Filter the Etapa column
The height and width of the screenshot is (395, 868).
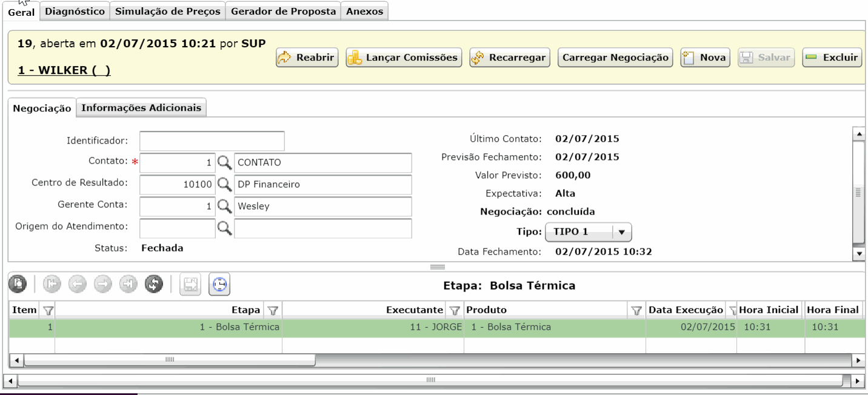point(273,310)
